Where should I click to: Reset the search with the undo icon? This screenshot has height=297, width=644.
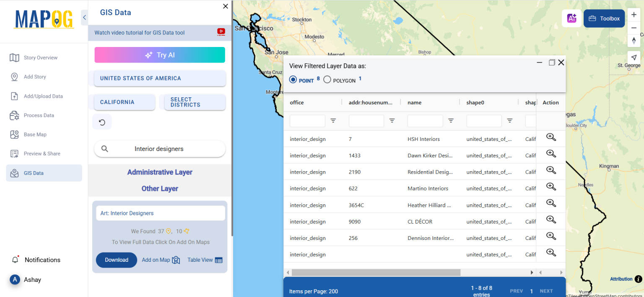pyautogui.click(x=102, y=122)
